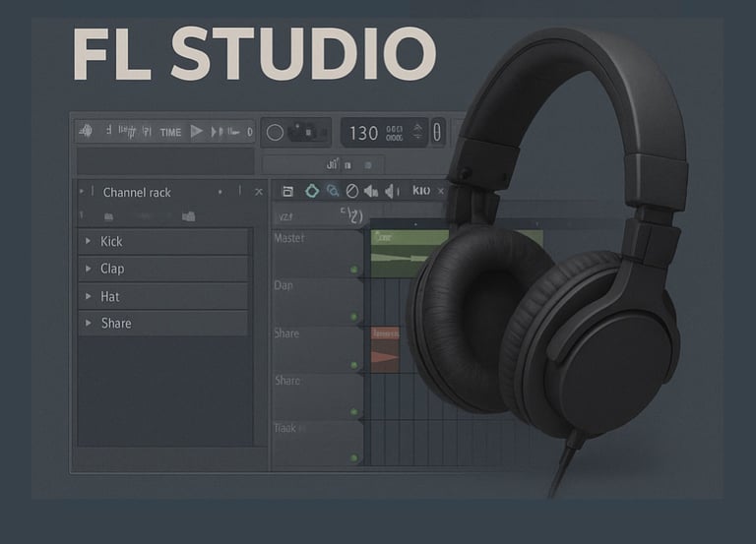The height and width of the screenshot is (544, 756).
Task: Select the Dap track label in the playlist
Action: tap(283, 285)
